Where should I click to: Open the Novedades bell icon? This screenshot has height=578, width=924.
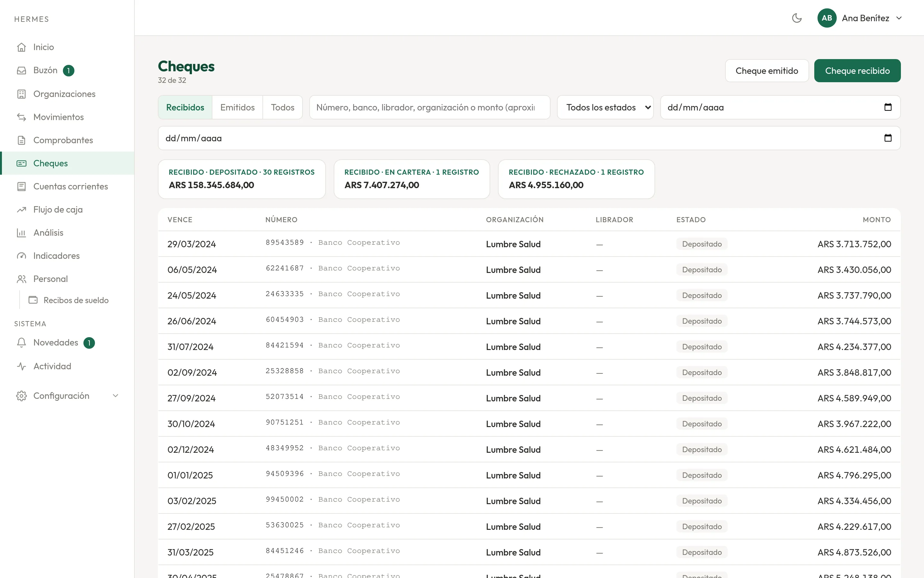(21, 343)
